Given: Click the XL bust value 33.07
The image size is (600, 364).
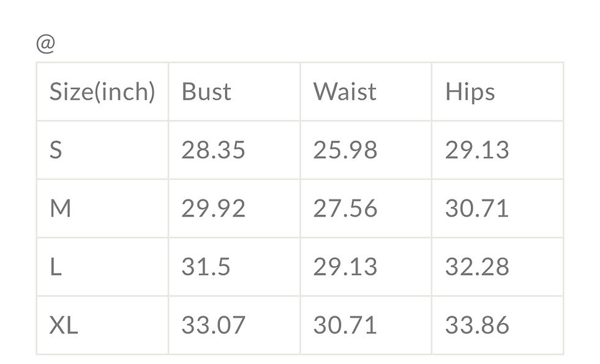Looking at the screenshot, I should point(213,325).
